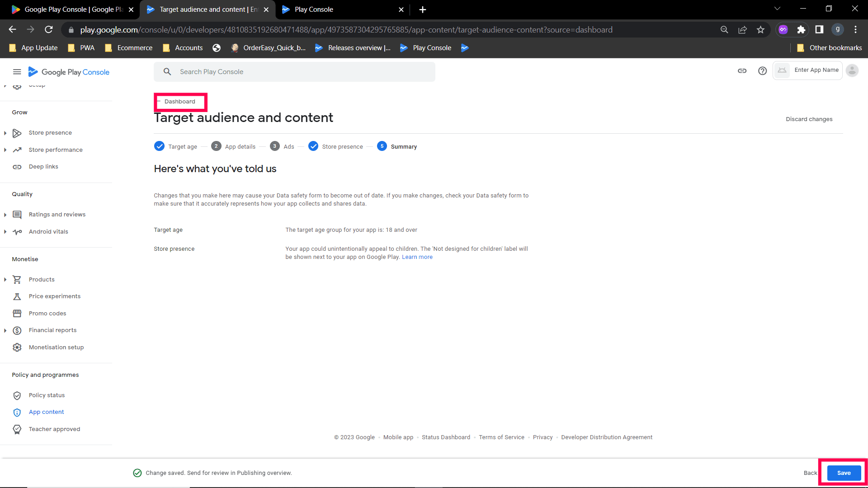
Task: Focus the Search Play Console field
Action: (294, 72)
